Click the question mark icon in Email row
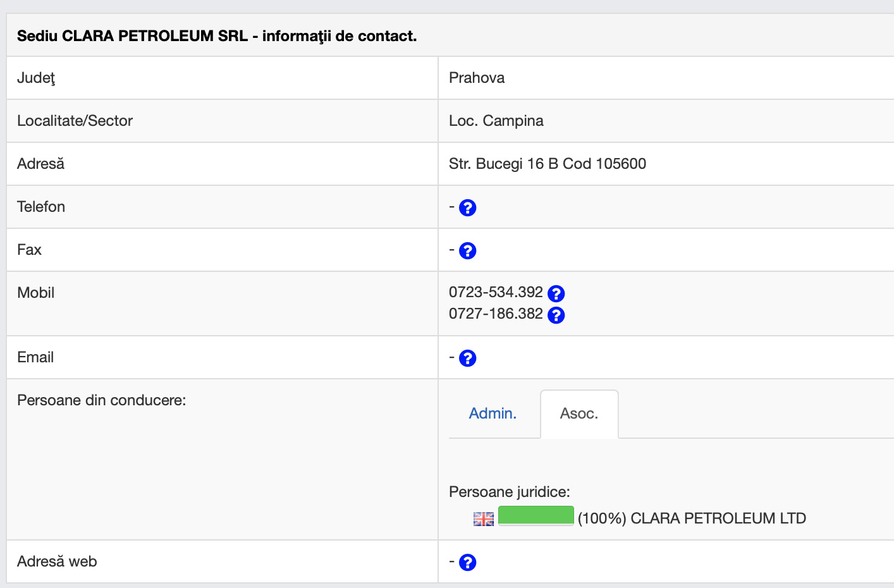This screenshot has height=588, width=894. click(x=467, y=358)
